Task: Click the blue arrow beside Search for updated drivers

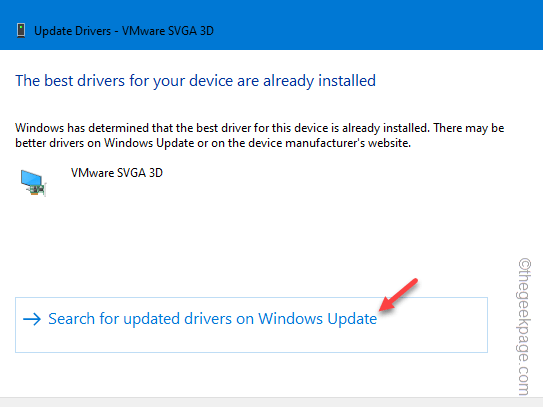Action: [x=32, y=319]
